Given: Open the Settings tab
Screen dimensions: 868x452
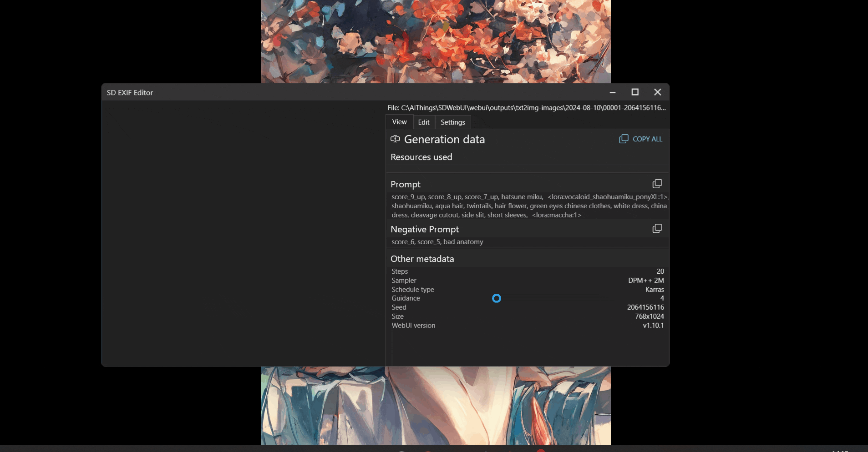Looking at the screenshot, I should click(453, 122).
